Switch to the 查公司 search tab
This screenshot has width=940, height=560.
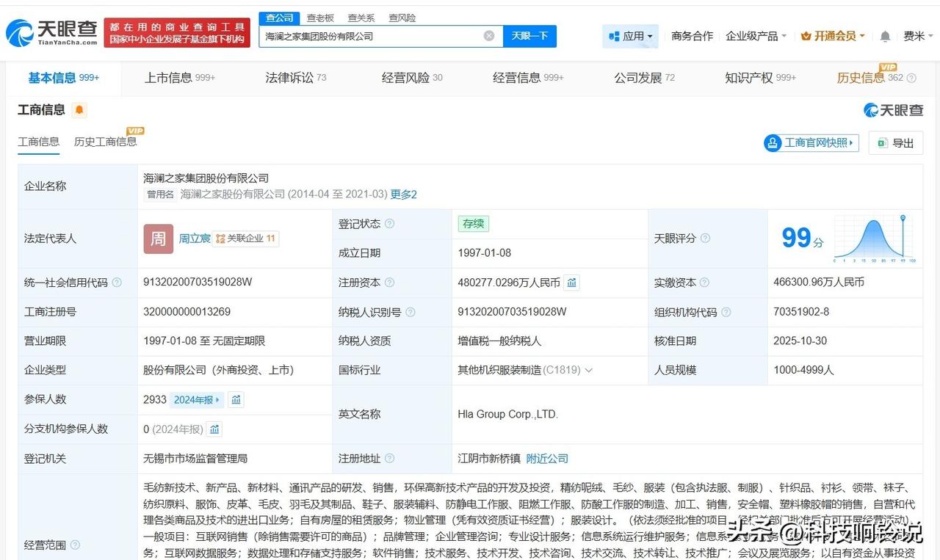point(279,18)
